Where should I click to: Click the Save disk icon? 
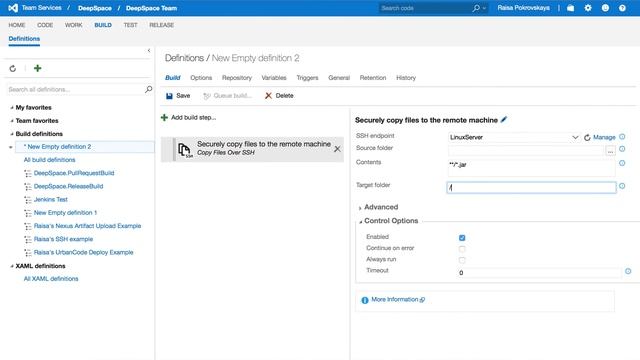click(169, 96)
